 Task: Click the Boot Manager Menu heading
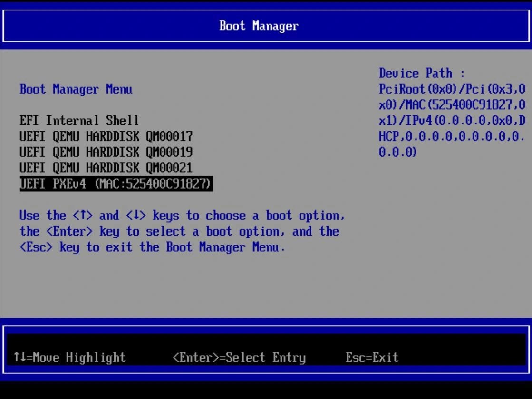pos(76,89)
